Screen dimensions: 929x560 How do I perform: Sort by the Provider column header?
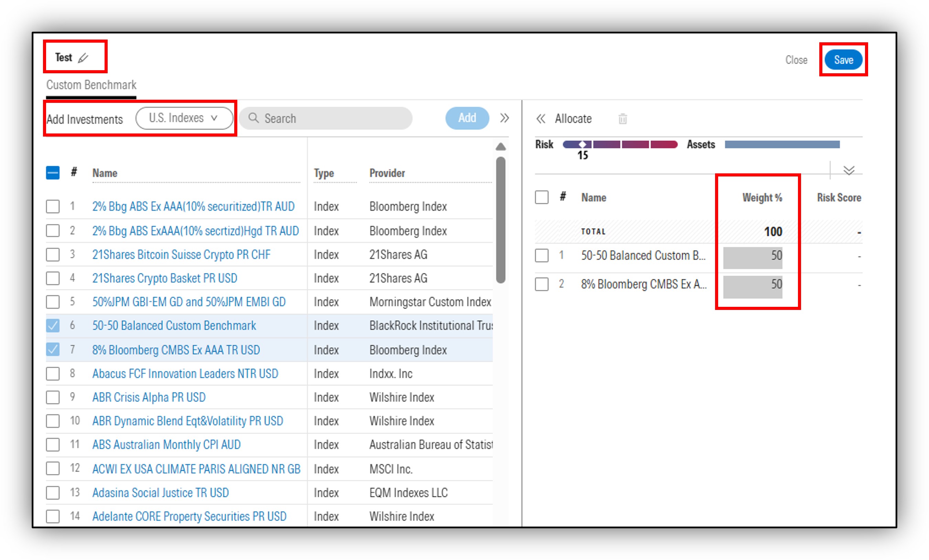(x=387, y=173)
